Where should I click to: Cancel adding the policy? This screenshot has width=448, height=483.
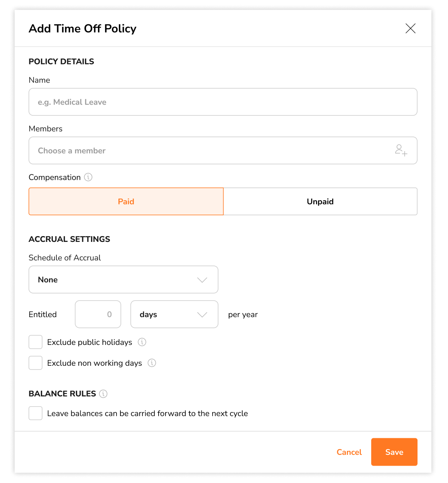[x=349, y=452]
